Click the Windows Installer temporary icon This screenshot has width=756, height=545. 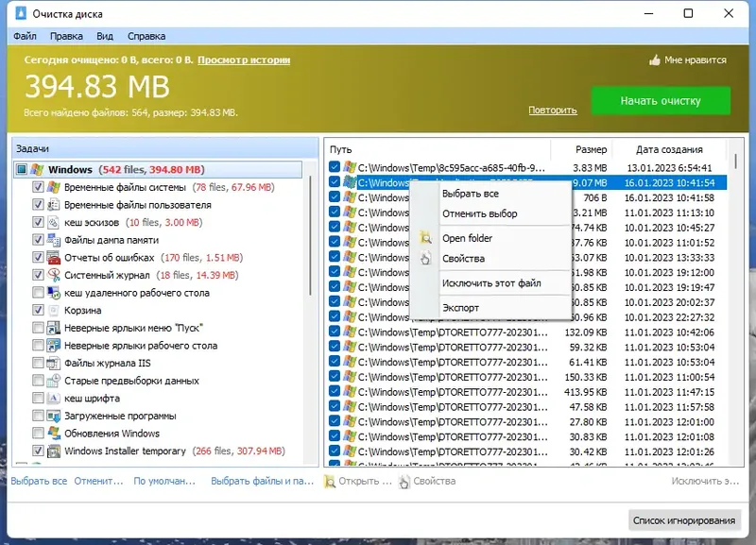point(54,451)
